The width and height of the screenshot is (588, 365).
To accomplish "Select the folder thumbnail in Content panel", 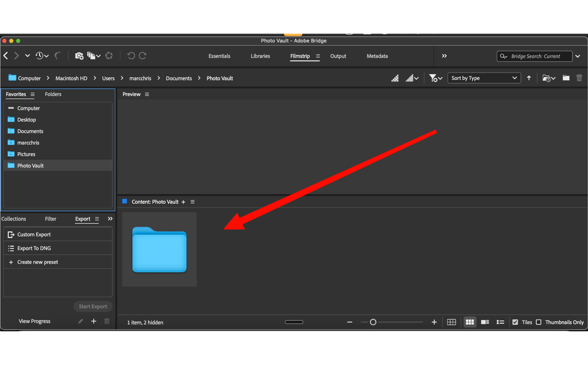I will pos(159,249).
